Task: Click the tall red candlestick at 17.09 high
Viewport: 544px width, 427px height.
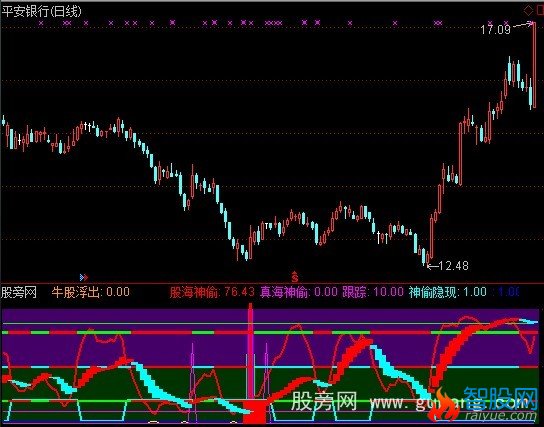Action: 534,65
